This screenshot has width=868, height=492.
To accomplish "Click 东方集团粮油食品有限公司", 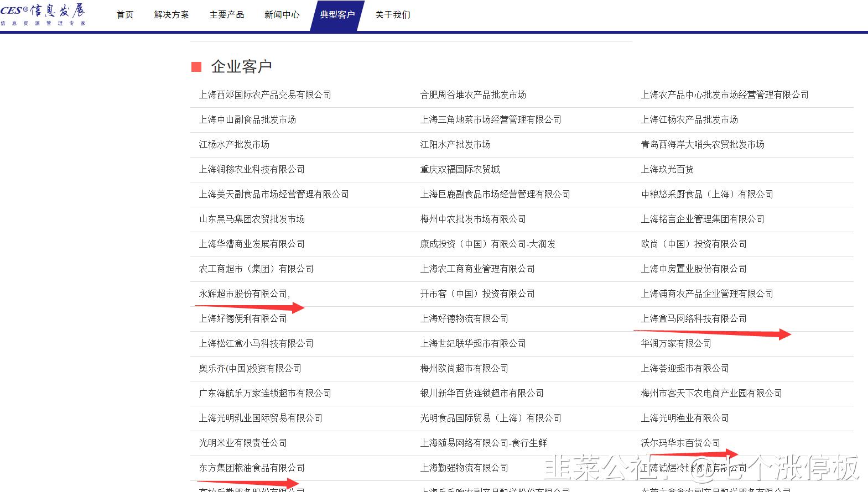I will pyautogui.click(x=252, y=468).
